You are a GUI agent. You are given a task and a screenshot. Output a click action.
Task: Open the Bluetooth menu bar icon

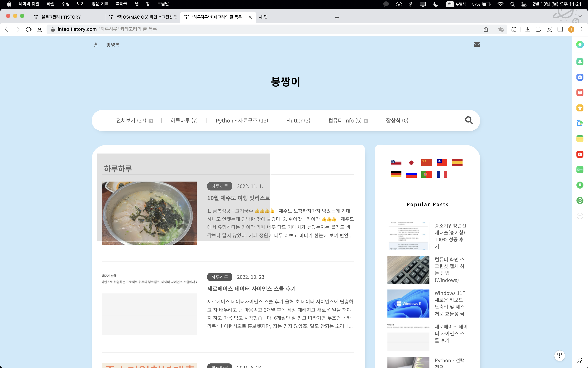[411, 4]
